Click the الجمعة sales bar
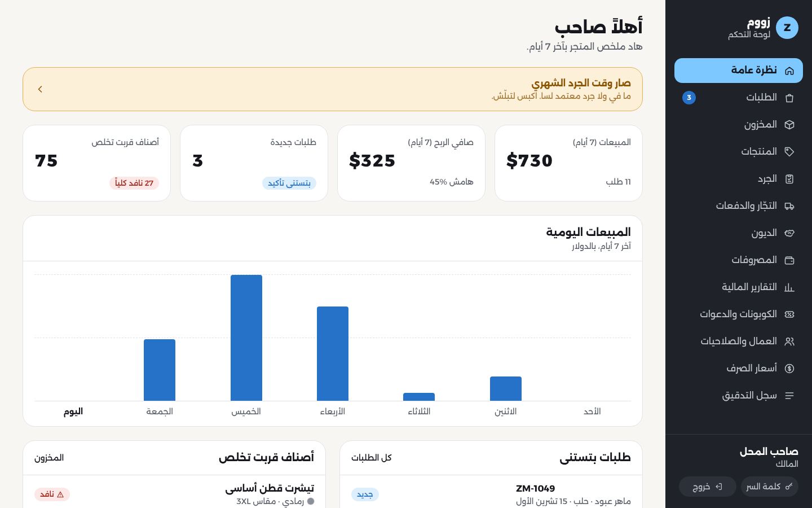This screenshot has height=508, width=812. (x=160, y=370)
